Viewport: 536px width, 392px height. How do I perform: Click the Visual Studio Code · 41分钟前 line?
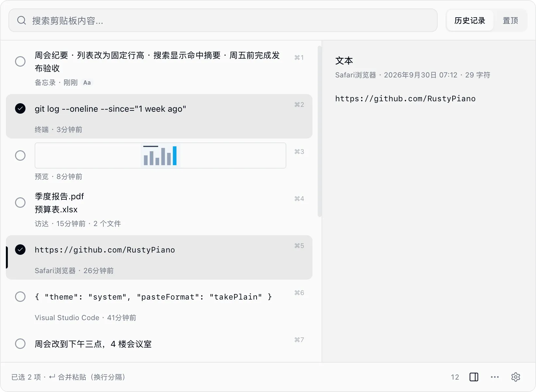pos(85,318)
